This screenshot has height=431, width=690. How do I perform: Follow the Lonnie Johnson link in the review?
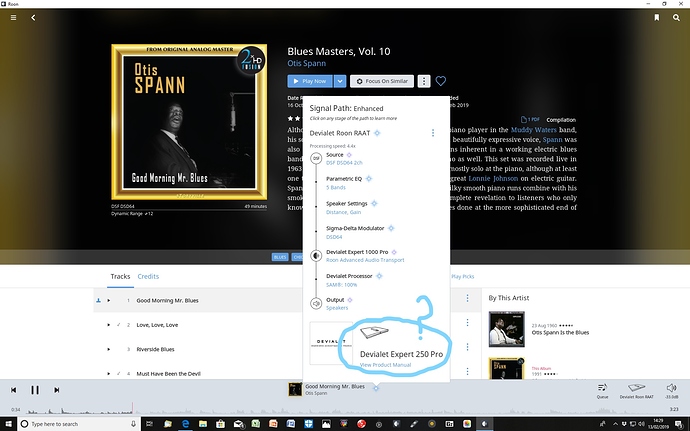(493, 178)
